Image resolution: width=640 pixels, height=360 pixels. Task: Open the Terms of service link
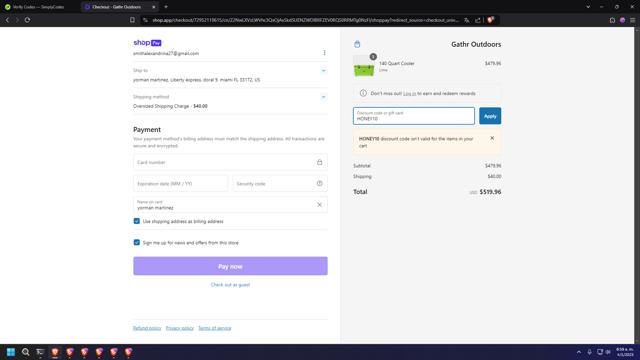tap(215, 328)
